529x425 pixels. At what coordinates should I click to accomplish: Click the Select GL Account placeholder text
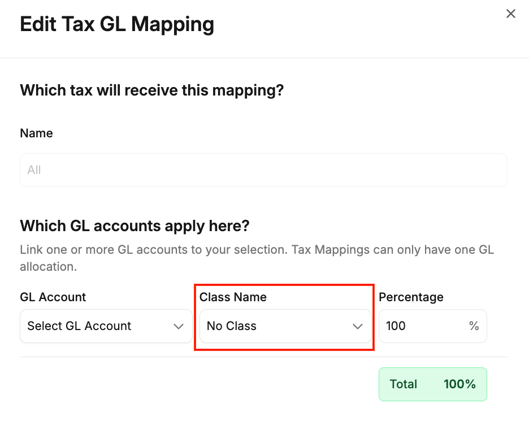[x=79, y=326]
